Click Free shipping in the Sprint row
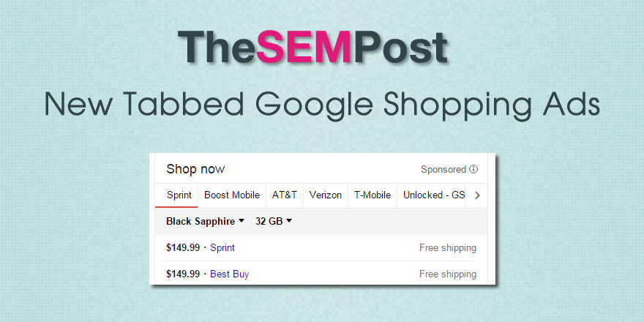The image size is (644, 322). tap(447, 248)
